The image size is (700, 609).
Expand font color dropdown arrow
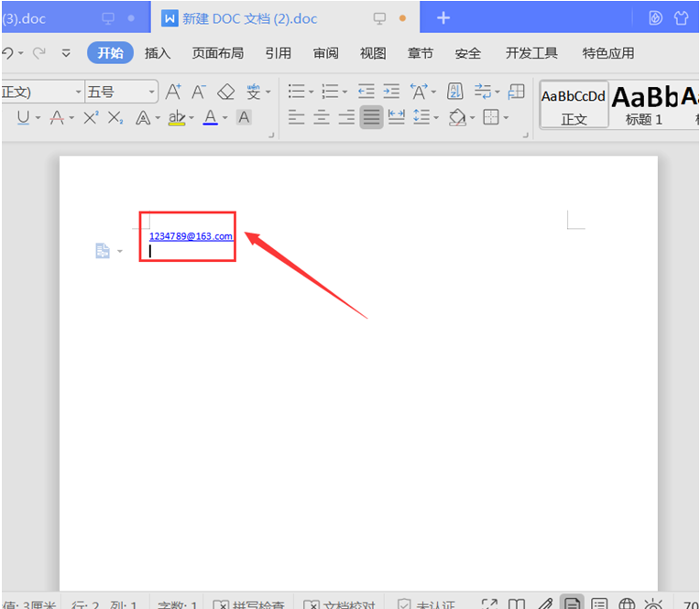[x=225, y=118]
